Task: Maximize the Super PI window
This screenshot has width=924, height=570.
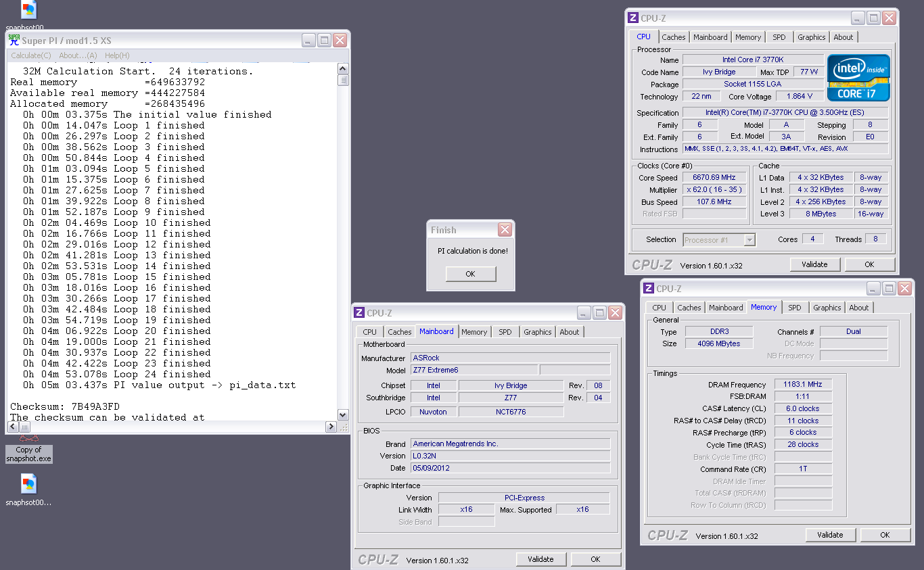Action: (x=324, y=41)
